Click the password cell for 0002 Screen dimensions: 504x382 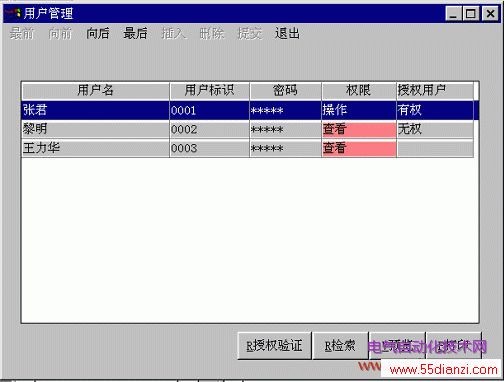pos(285,129)
